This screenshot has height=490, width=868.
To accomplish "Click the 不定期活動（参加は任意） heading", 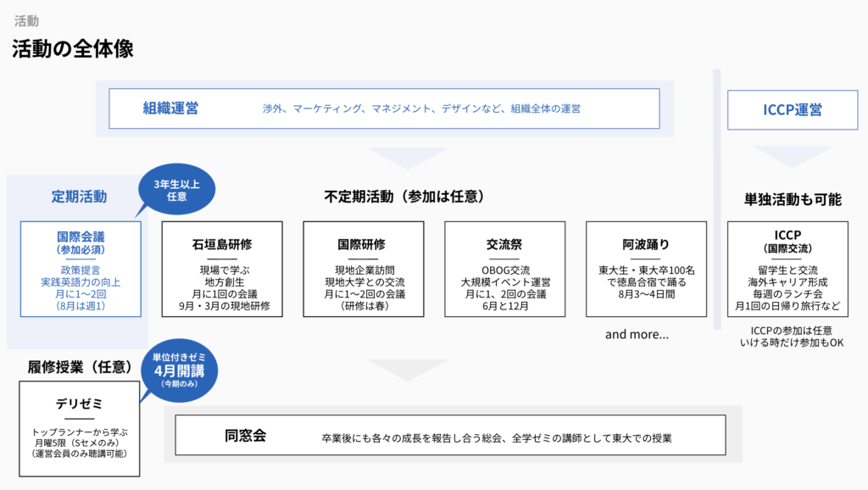I will [403, 196].
